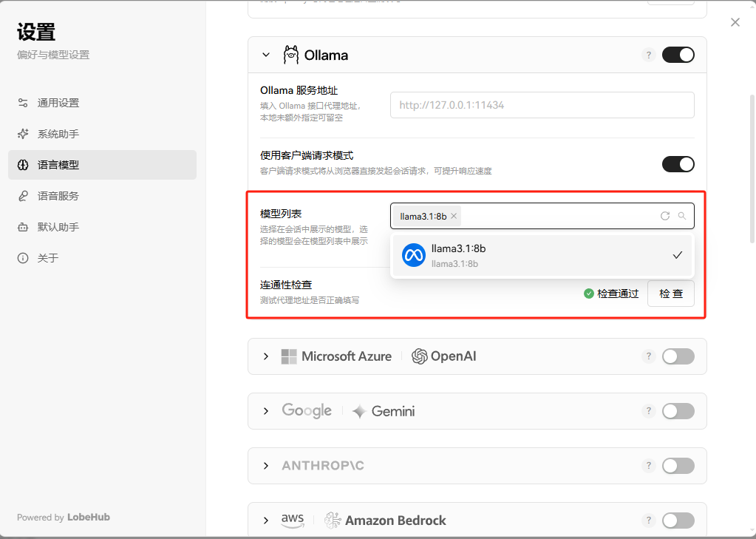The image size is (756, 539).
Task: Open the help icon next to Ollama
Action: pyautogui.click(x=648, y=55)
